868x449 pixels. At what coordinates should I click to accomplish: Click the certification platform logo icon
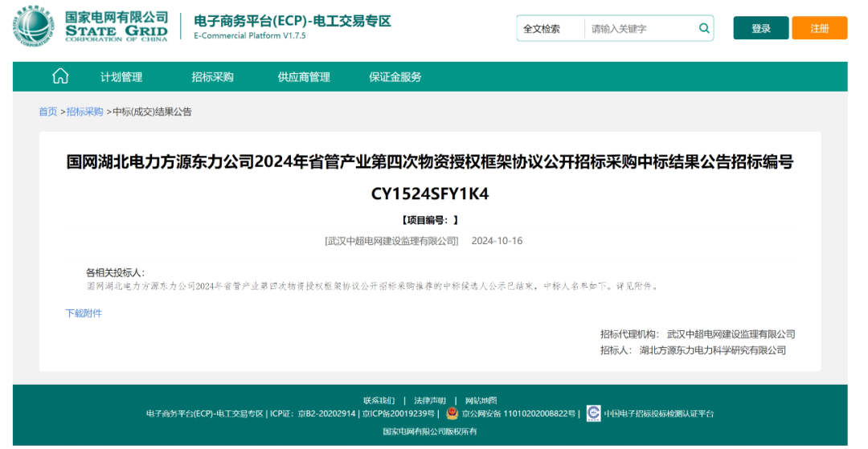[x=593, y=413]
